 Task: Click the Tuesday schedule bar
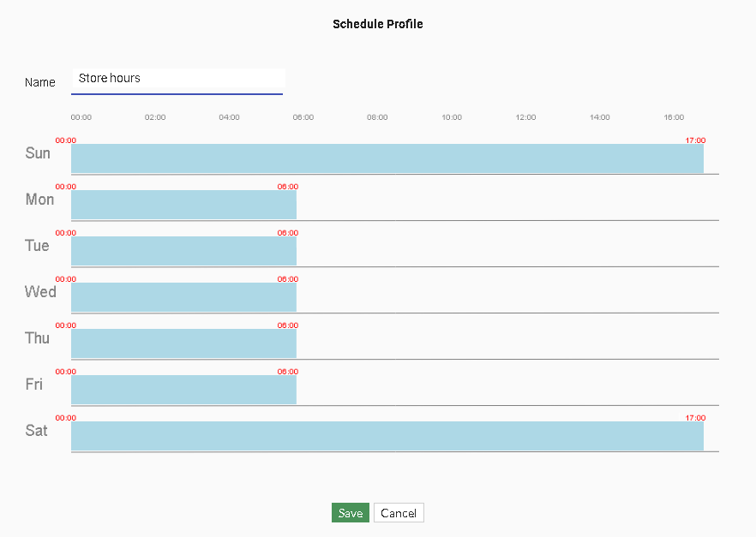click(183, 251)
